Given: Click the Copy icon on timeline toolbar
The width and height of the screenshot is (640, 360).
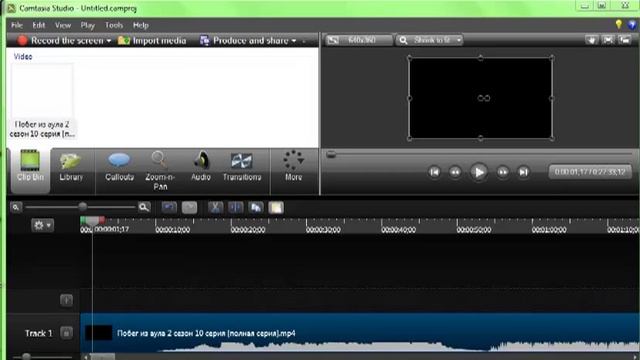Looking at the screenshot, I should (x=256, y=207).
